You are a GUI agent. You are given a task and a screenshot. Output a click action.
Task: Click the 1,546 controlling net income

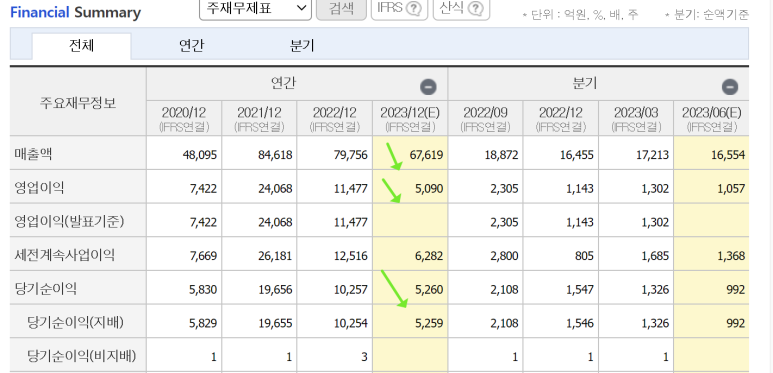(580, 324)
